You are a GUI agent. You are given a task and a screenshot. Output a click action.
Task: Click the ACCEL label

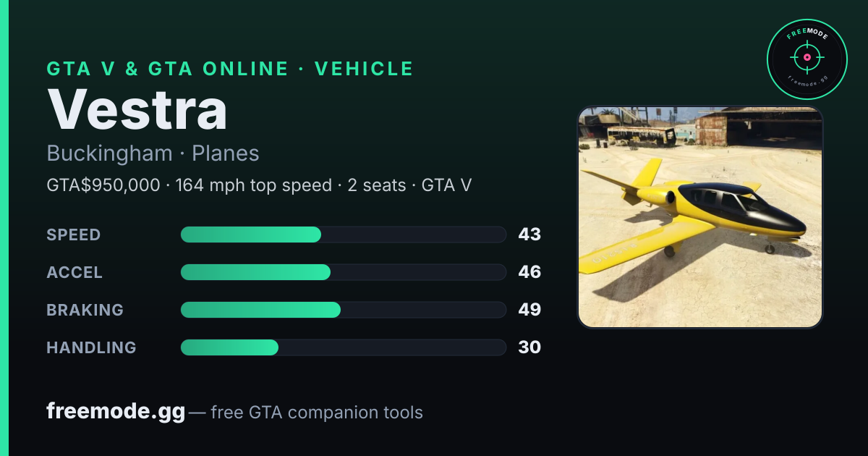75,272
